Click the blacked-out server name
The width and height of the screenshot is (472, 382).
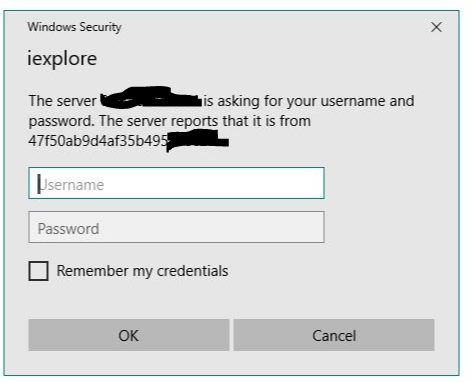click(151, 97)
